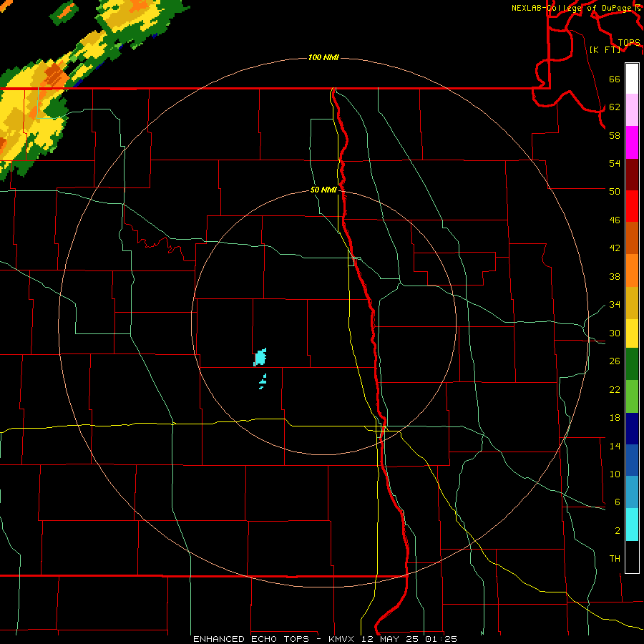
Task: Click the legend value "66"
Action: (615, 79)
